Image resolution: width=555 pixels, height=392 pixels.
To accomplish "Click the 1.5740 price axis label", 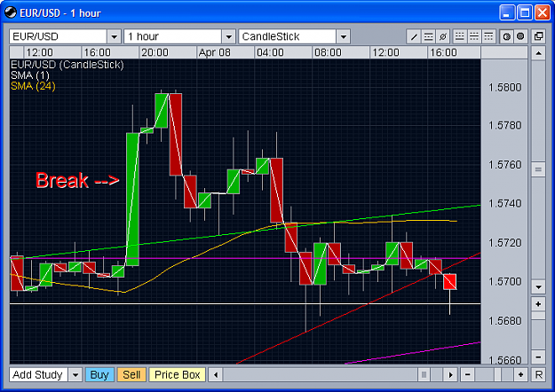I will pos(504,204).
